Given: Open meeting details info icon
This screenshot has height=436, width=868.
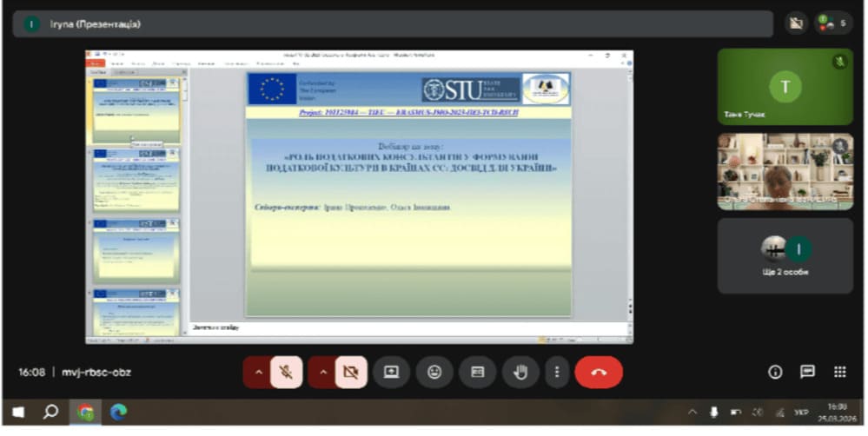Looking at the screenshot, I should pos(775,372).
